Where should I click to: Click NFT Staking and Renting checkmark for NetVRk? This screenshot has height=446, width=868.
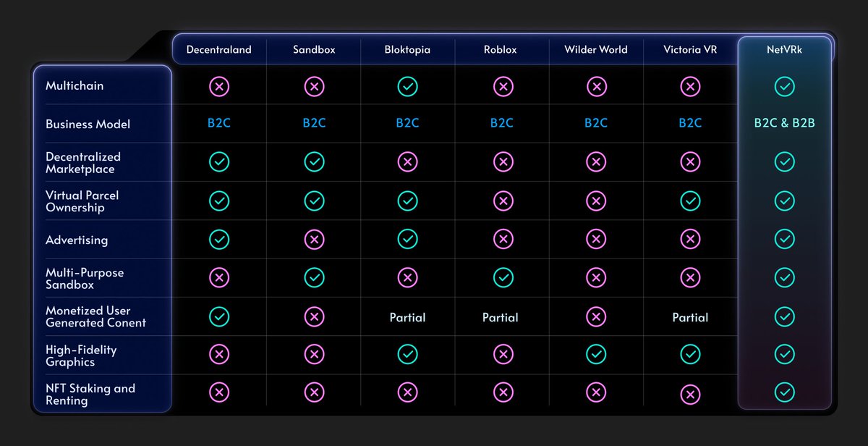[785, 392]
